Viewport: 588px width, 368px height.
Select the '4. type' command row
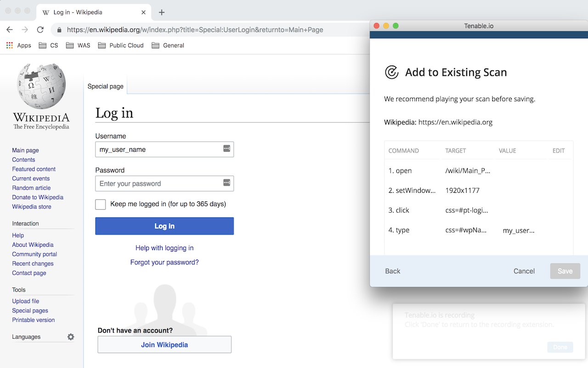[479, 230]
